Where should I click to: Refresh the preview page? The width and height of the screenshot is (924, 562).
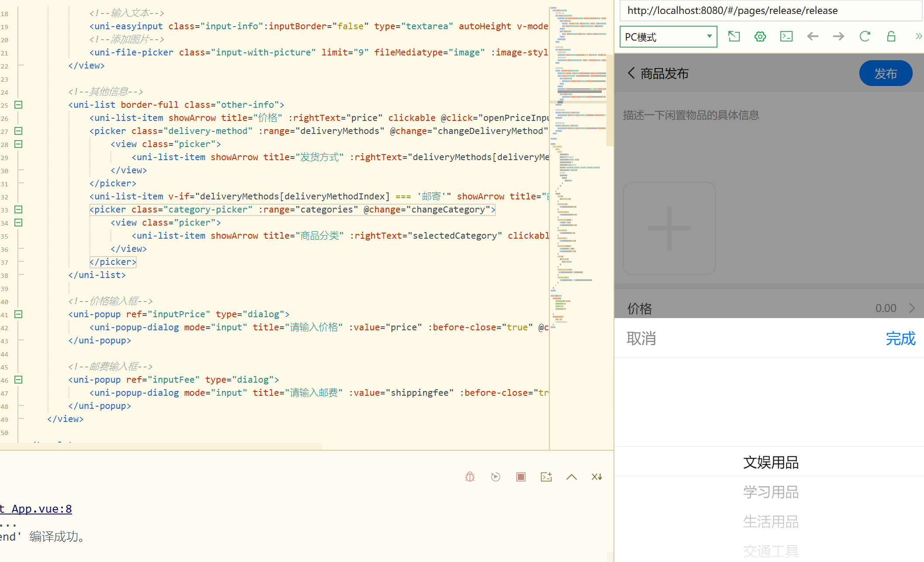coord(865,37)
